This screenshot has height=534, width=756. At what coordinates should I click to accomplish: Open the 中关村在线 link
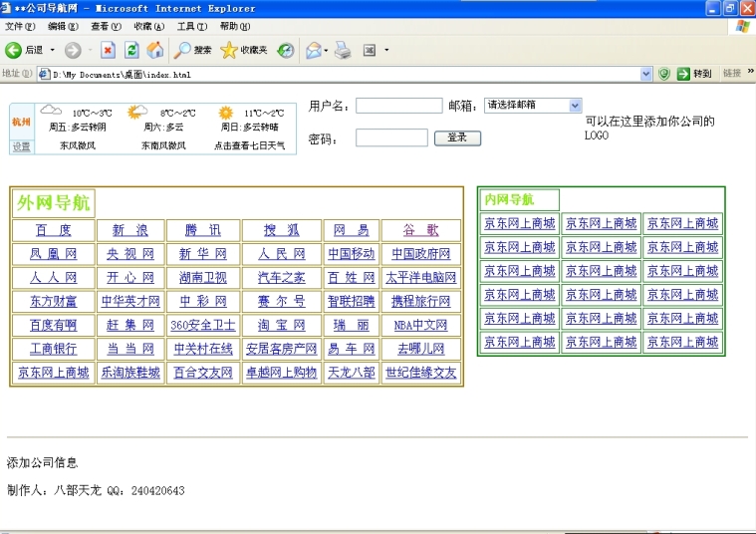203,349
